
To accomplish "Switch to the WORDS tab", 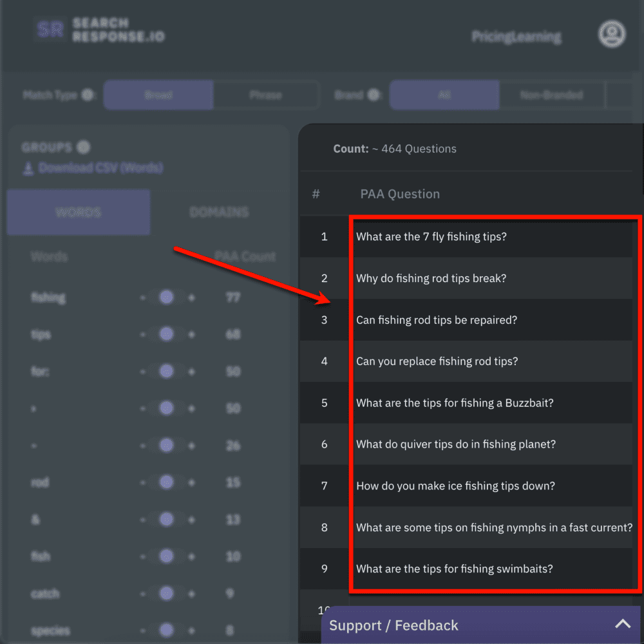I will click(78, 212).
